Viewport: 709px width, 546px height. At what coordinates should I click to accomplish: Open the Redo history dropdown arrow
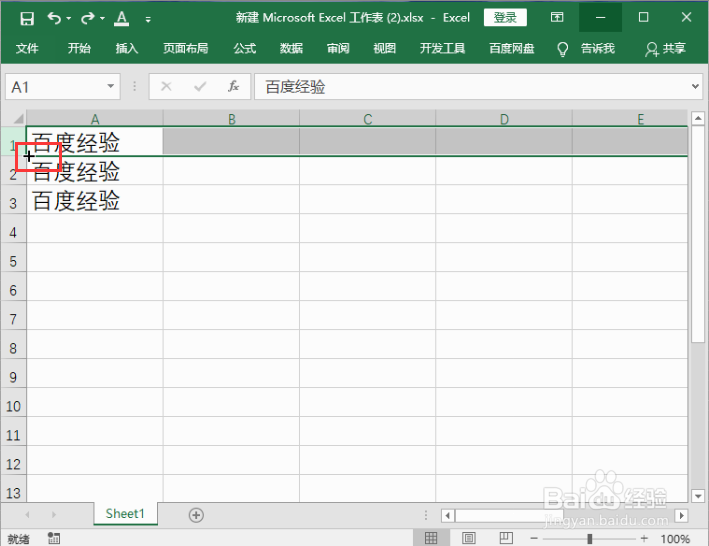coord(102,19)
